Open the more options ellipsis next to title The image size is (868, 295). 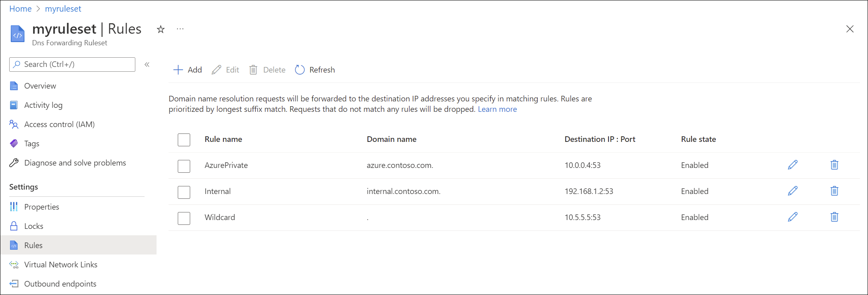pos(180,29)
